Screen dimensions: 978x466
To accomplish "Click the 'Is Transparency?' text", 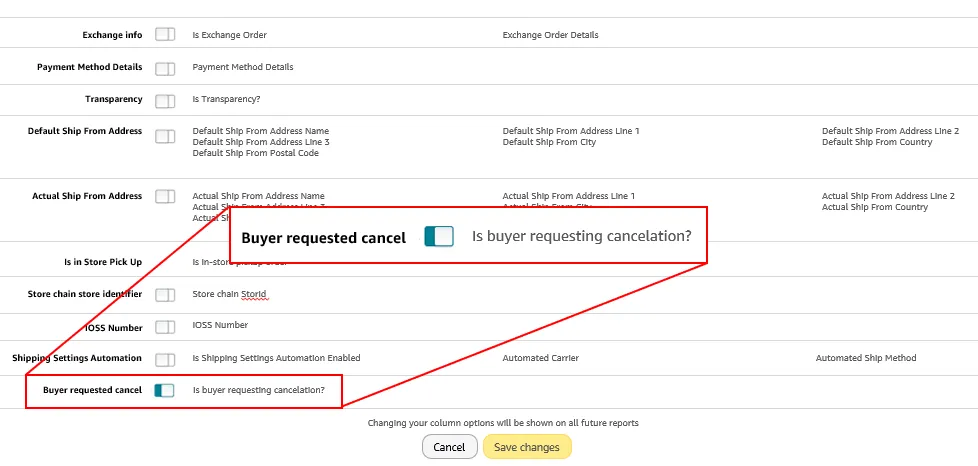I will (x=226, y=99).
